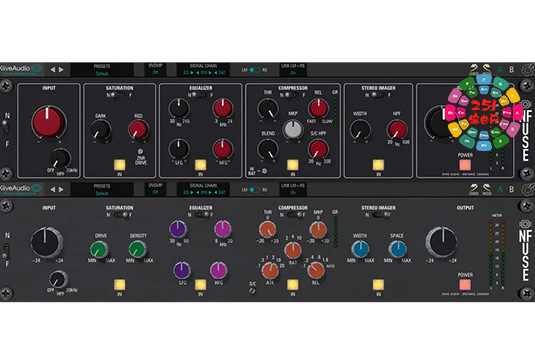Click Power button on bottom plugin
Viewport: 535px width, 363px height.
(x=465, y=285)
